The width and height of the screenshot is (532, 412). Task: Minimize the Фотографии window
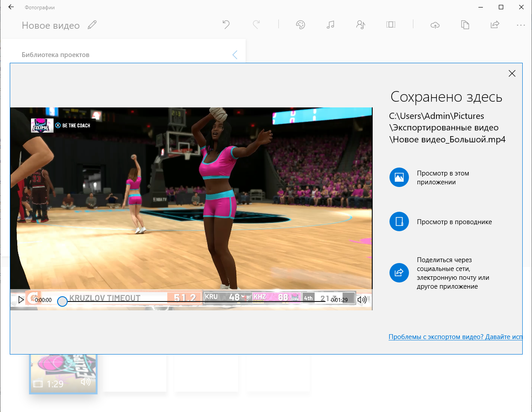(x=481, y=7)
